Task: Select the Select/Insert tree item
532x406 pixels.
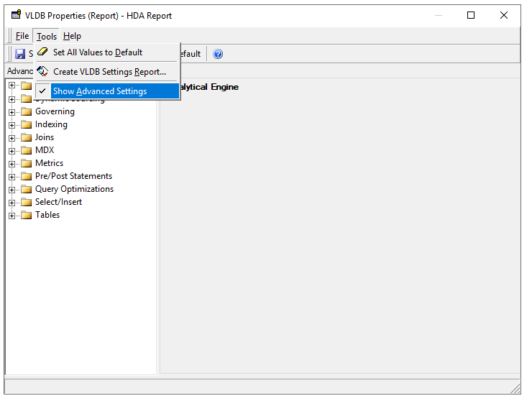Action: click(58, 202)
